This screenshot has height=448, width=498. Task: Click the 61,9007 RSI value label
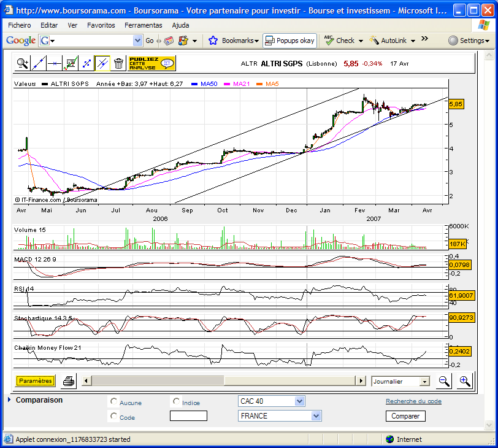[x=461, y=295]
